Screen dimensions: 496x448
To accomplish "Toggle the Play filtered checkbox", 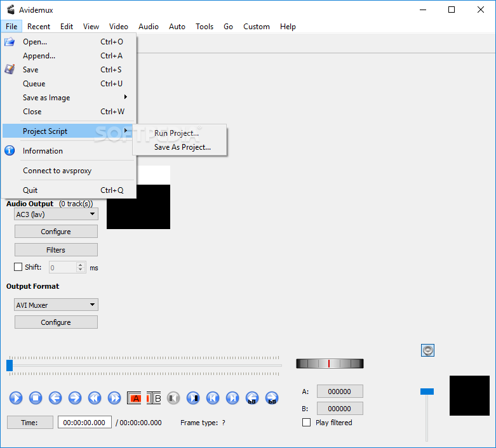I will 307,423.
